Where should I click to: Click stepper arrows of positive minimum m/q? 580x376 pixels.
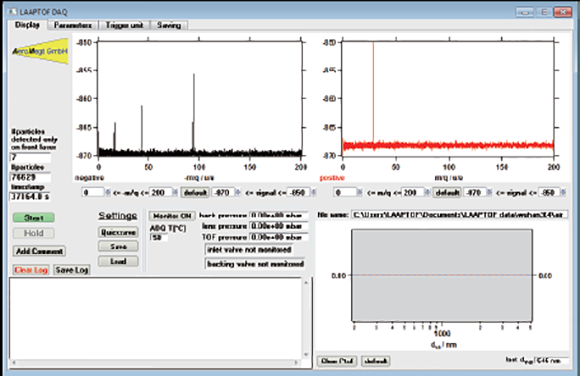(360, 192)
